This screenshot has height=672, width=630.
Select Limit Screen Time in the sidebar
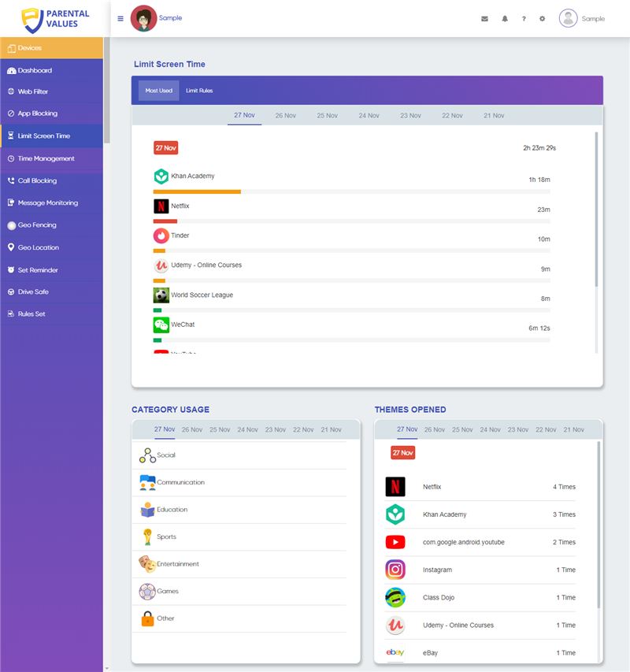[51, 136]
